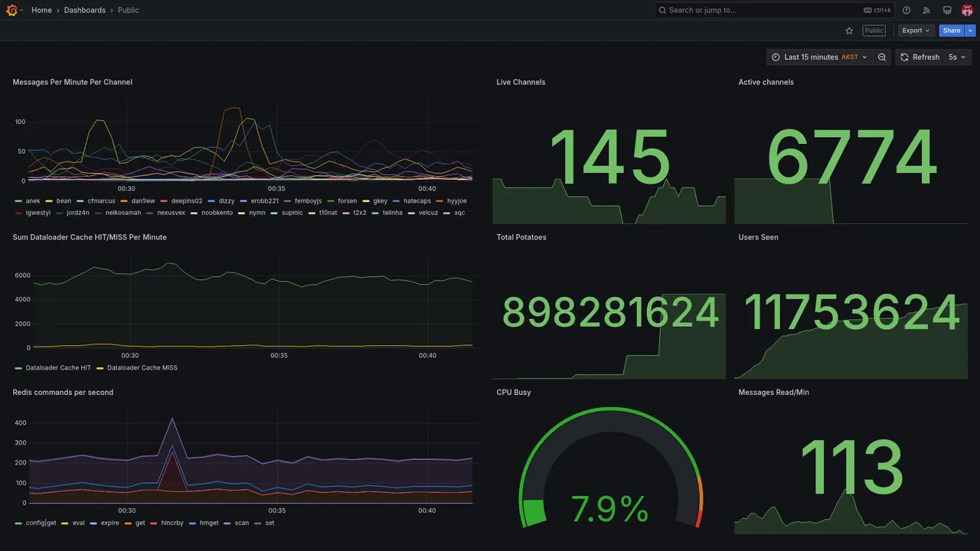Open the Grafana logo menu

click(11, 10)
